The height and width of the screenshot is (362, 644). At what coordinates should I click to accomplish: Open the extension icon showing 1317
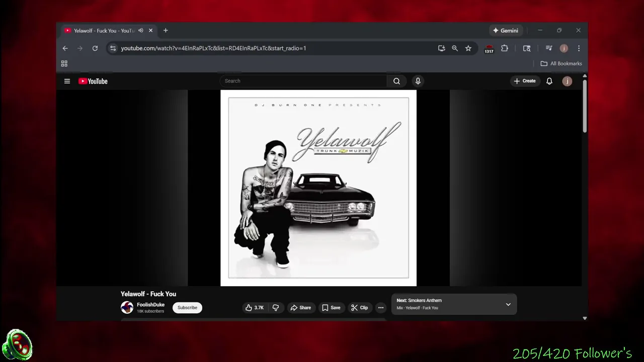[x=489, y=49]
